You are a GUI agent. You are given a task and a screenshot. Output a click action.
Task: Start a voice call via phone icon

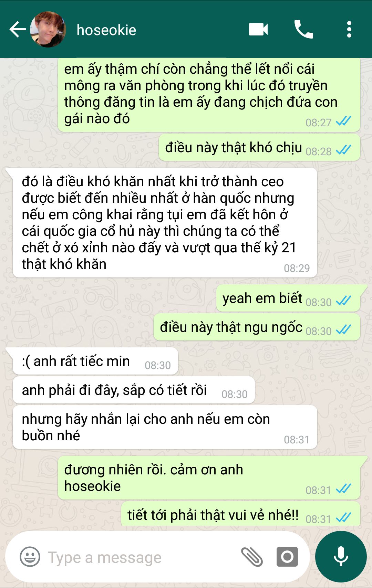[303, 29]
